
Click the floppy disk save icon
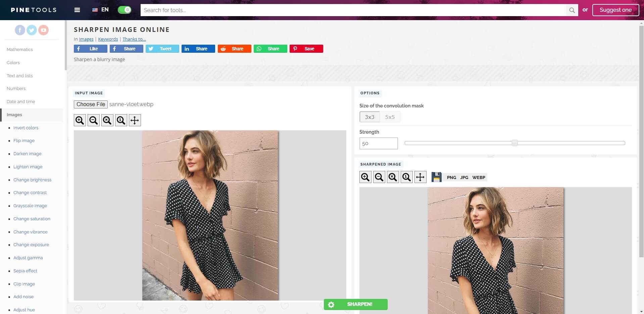click(x=436, y=177)
